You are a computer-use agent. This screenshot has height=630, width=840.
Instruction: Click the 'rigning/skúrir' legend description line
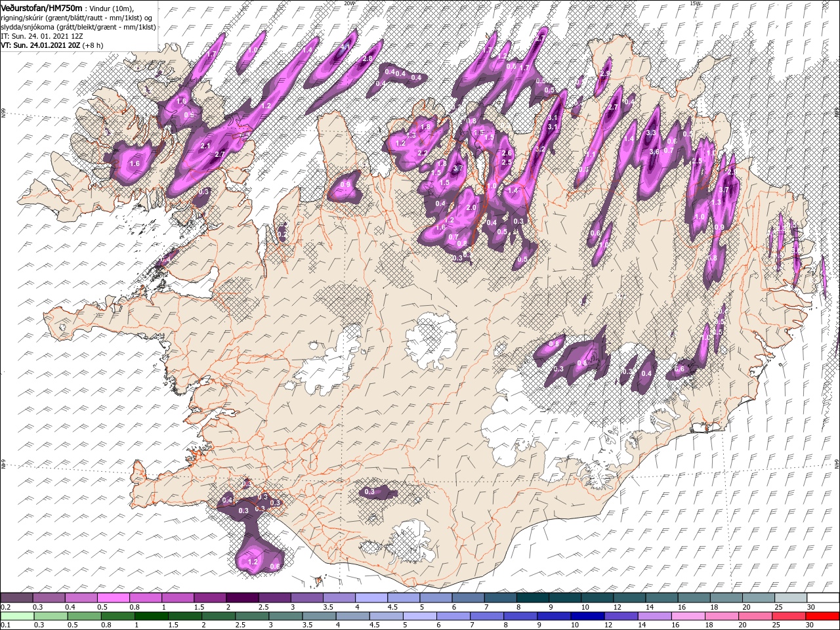(x=76, y=17)
